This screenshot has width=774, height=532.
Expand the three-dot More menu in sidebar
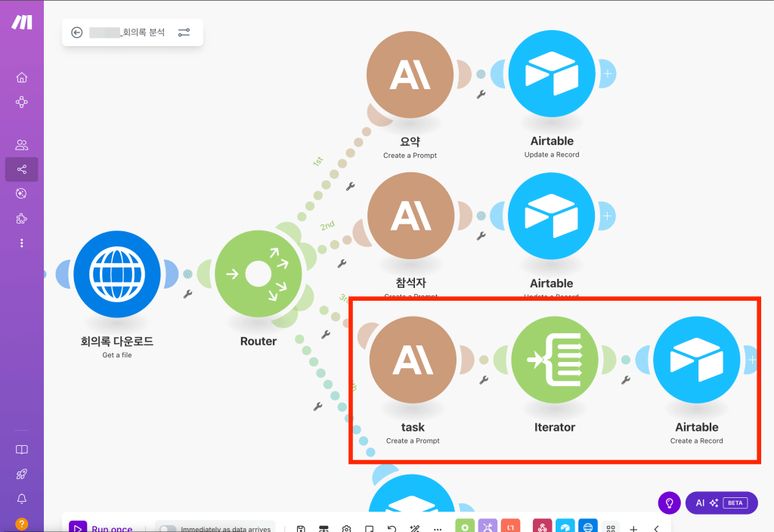pos(21,243)
